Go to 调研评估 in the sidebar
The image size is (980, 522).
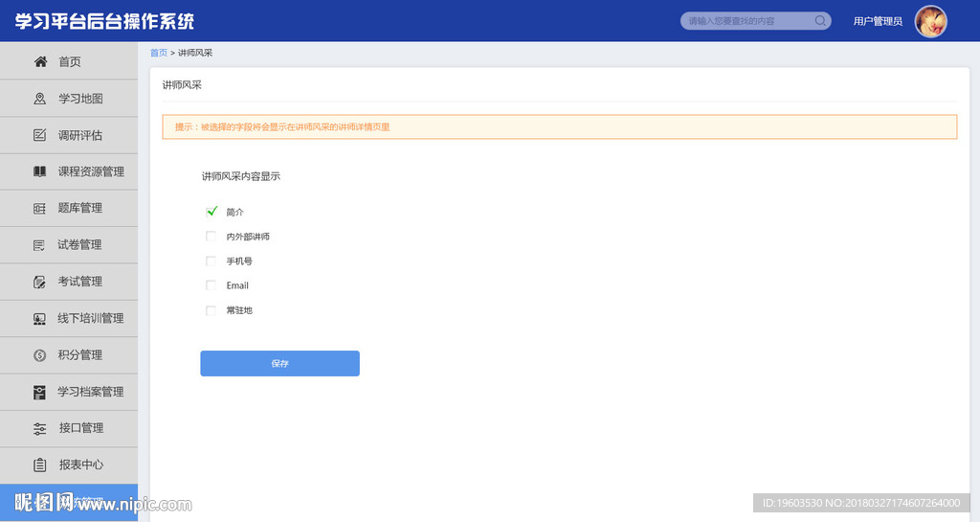(69, 135)
